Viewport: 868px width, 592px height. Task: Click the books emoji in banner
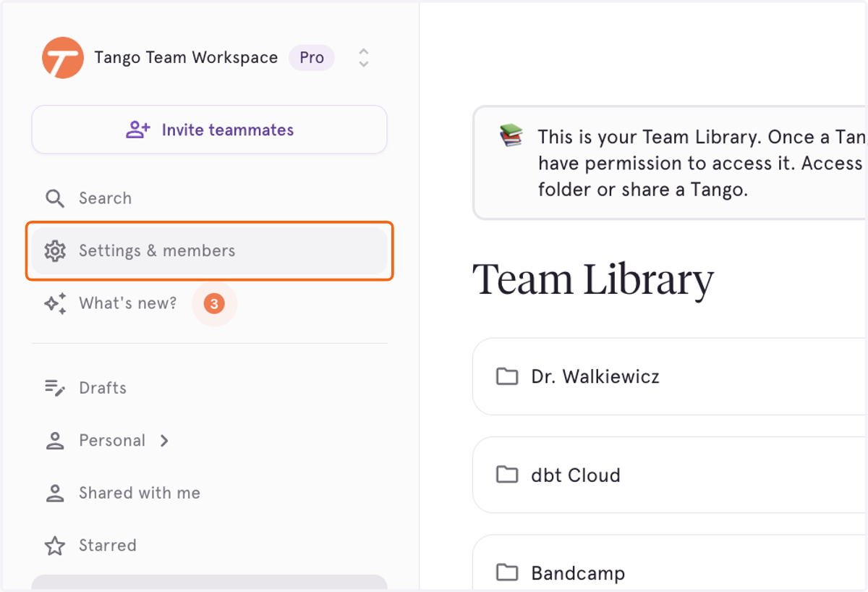[x=511, y=135]
